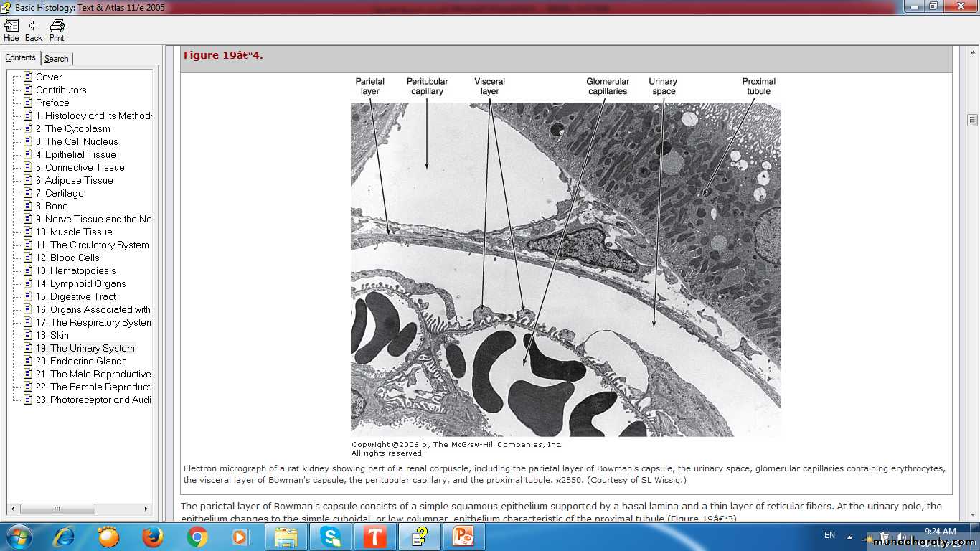Viewport: 980px width, 551px height.
Task: Click right arrow of contents horizontal scrollbar
Action: (x=146, y=509)
